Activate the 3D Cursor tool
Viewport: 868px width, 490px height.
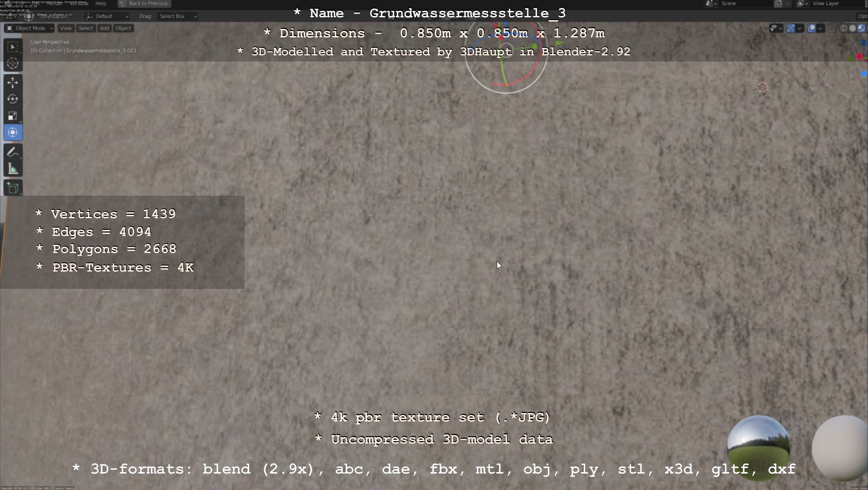13,63
